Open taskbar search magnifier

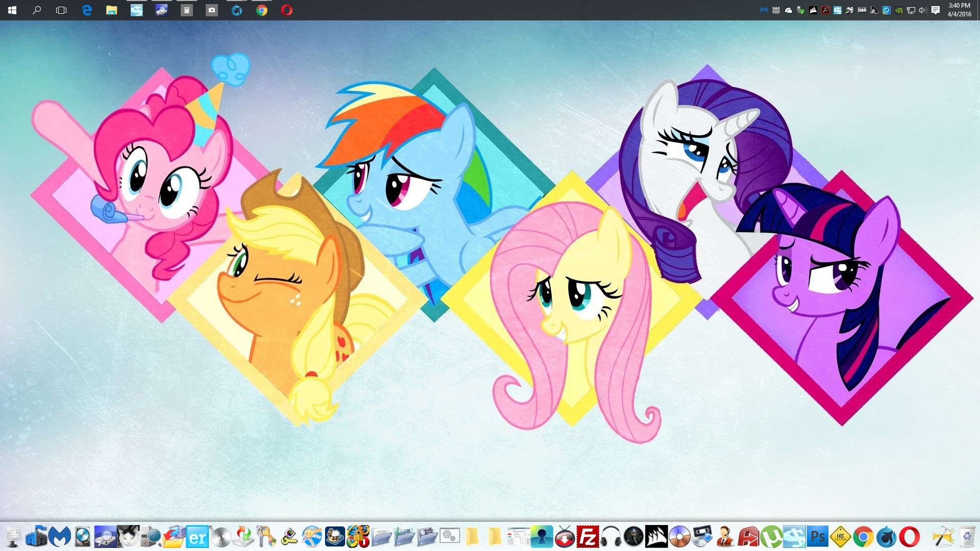(x=37, y=10)
